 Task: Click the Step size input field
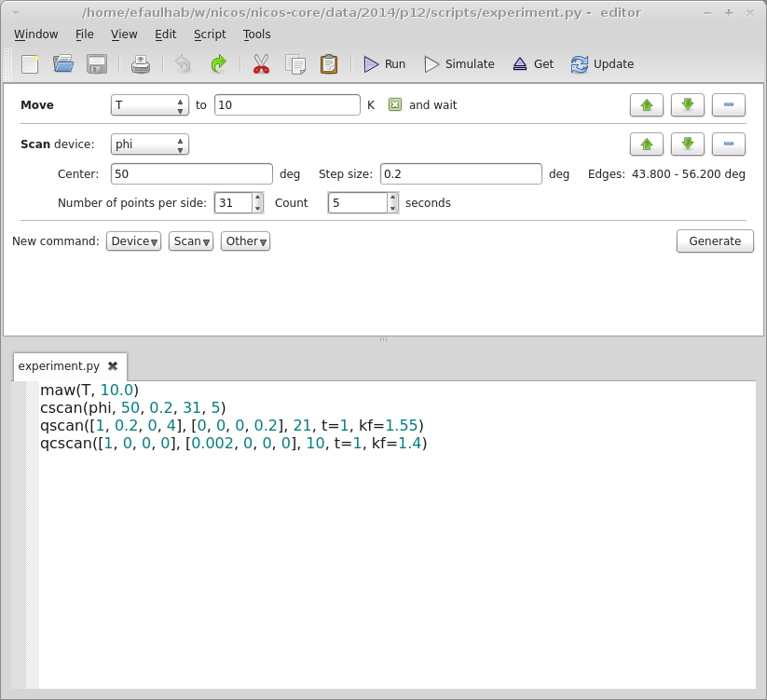tap(460, 174)
